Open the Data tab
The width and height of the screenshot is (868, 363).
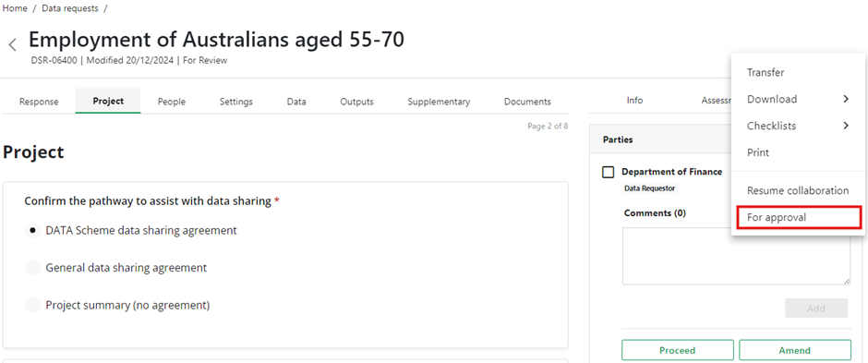296,102
